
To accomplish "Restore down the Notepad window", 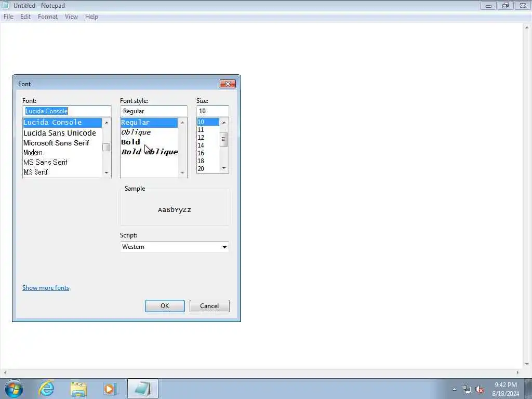I will click(x=506, y=5).
